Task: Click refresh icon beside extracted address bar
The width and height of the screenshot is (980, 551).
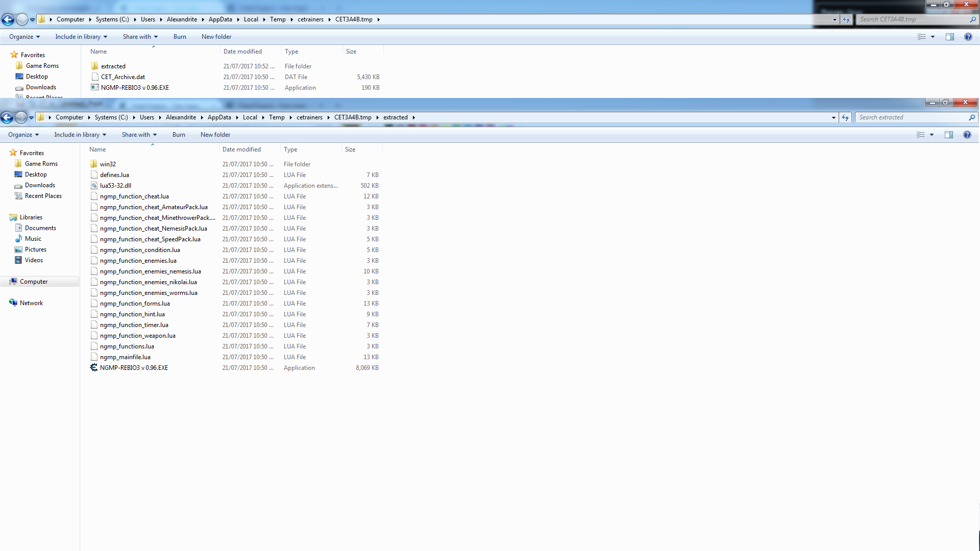Action: (845, 118)
